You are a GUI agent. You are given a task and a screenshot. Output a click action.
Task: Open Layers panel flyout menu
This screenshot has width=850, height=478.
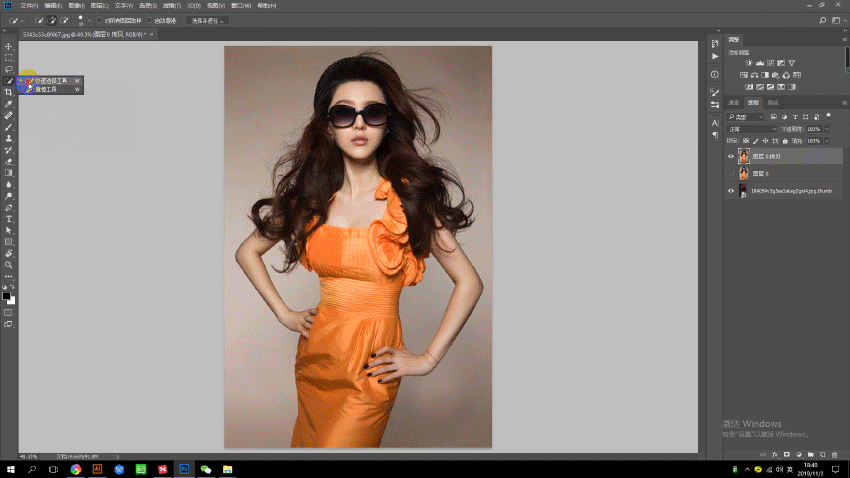pyautogui.click(x=845, y=102)
